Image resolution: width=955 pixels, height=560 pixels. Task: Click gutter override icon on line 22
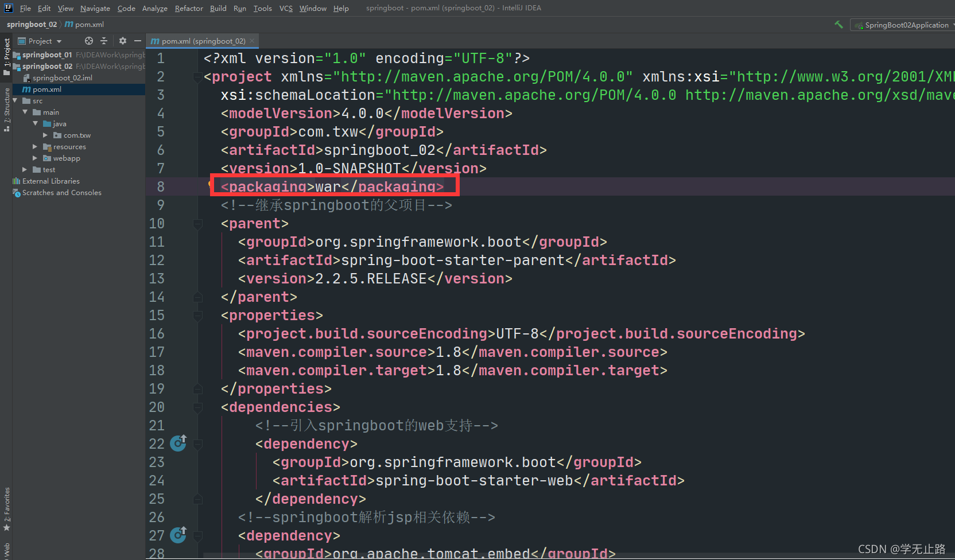point(178,443)
